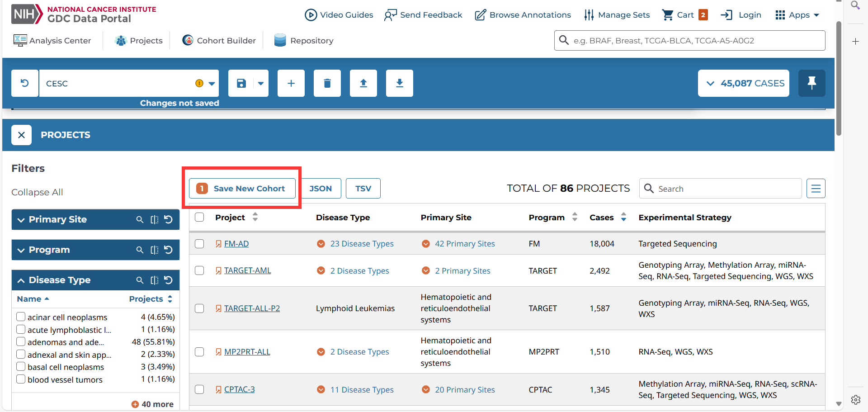Open Video Guides

pos(339,15)
